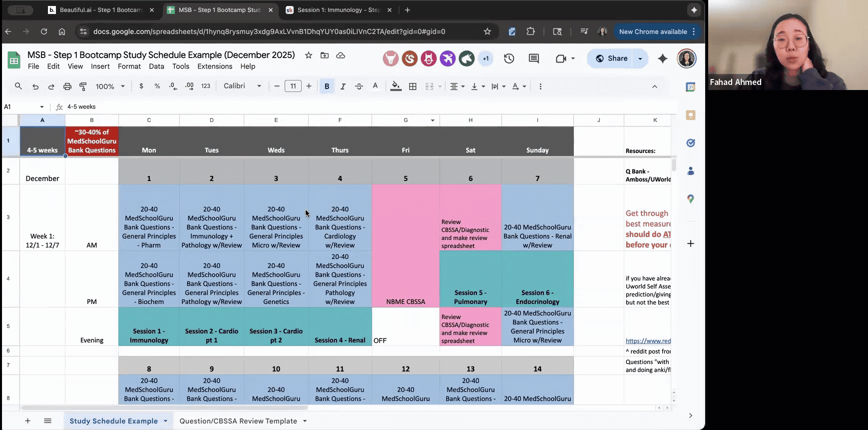The width and height of the screenshot is (868, 430).
Task: Click the font size input field
Action: pyautogui.click(x=293, y=86)
